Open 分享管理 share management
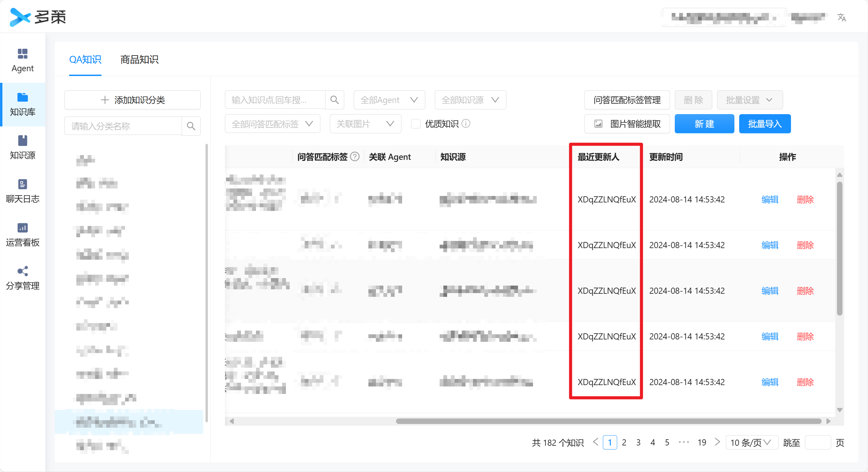This screenshot has width=868, height=472. pyautogui.click(x=22, y=279)
